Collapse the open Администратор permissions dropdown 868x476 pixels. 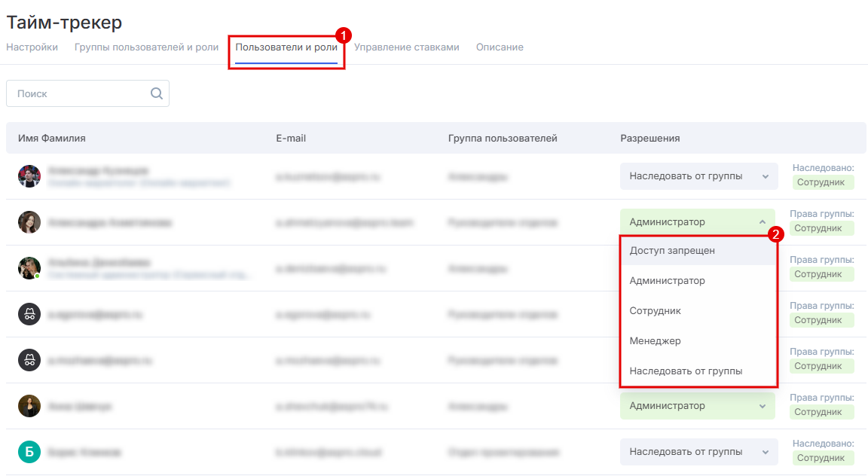click(697, 221)
